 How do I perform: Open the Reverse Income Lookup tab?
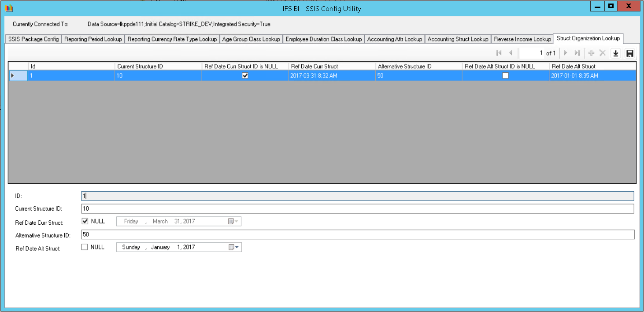pos(522,39)
